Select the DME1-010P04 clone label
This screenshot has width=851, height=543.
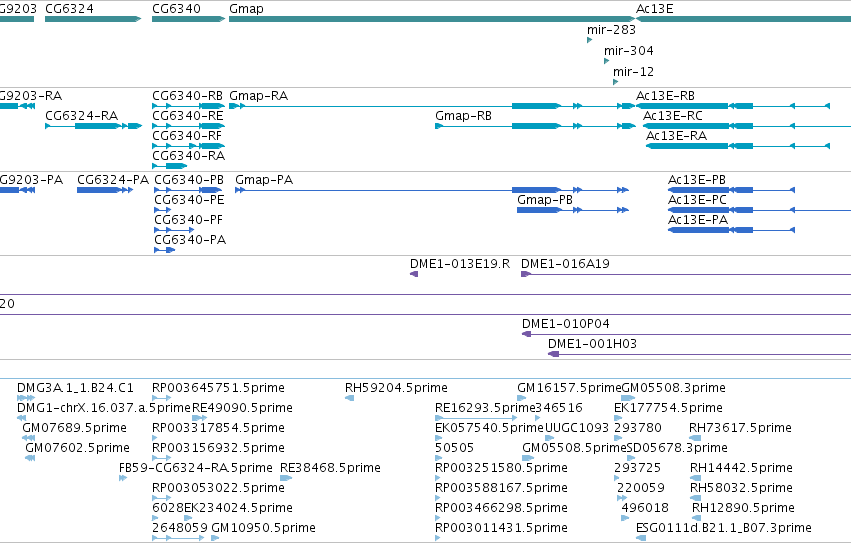(566, 324)
